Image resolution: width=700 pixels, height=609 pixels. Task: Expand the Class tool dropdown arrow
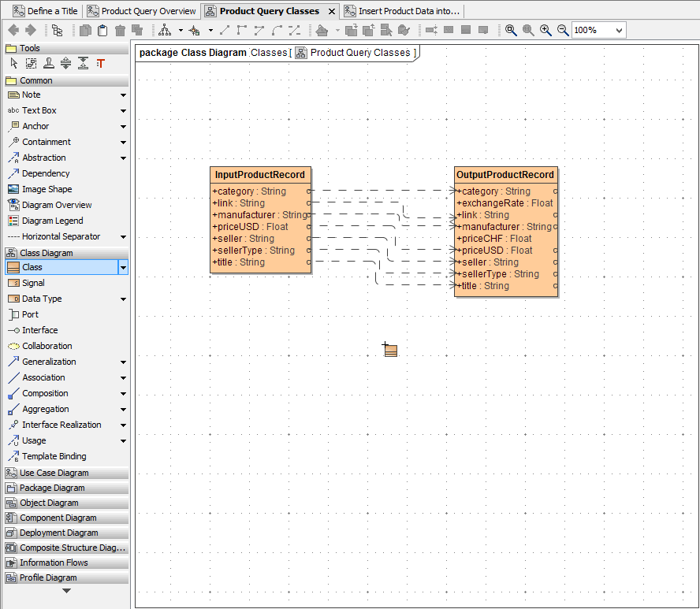pyautogui.click(x=123, y=268)
